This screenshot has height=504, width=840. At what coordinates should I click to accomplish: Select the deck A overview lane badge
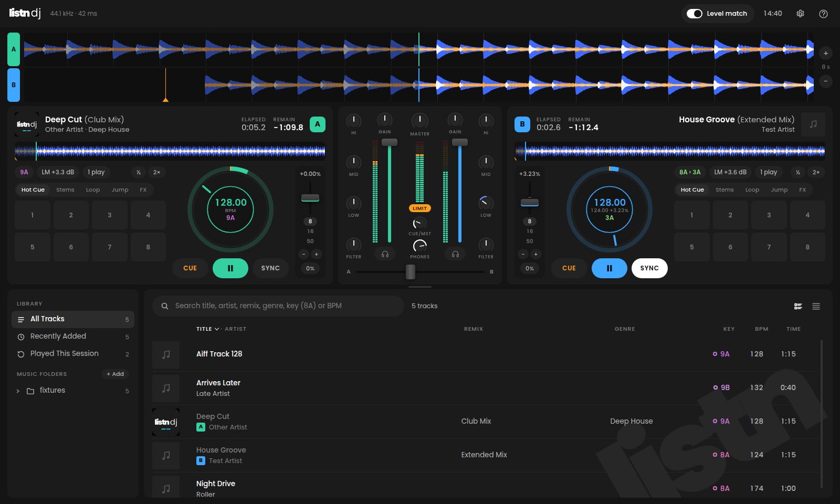14,49
